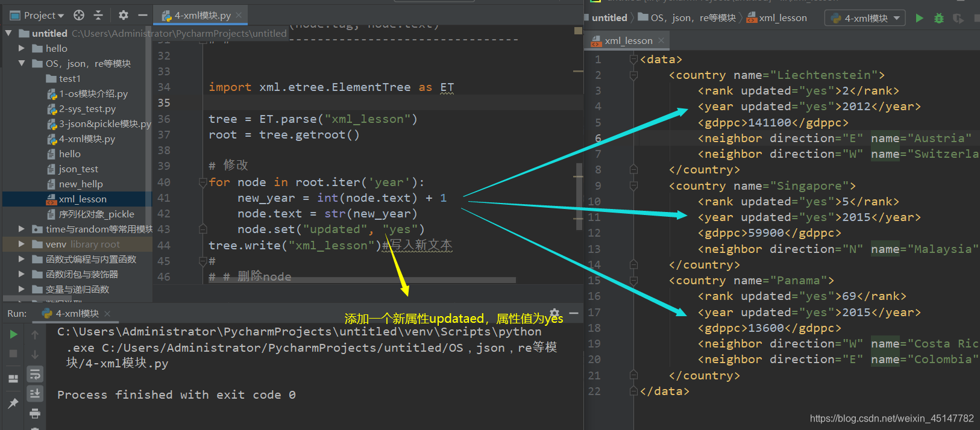Click the <gdppc>59900</gdppc> line in xml_lesson

[x=769, y=233]
